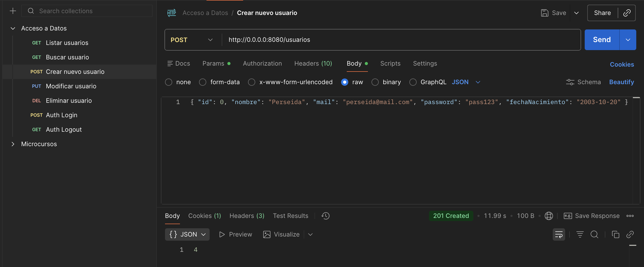Click the Save floppy disk icon

tap(544, 13)
